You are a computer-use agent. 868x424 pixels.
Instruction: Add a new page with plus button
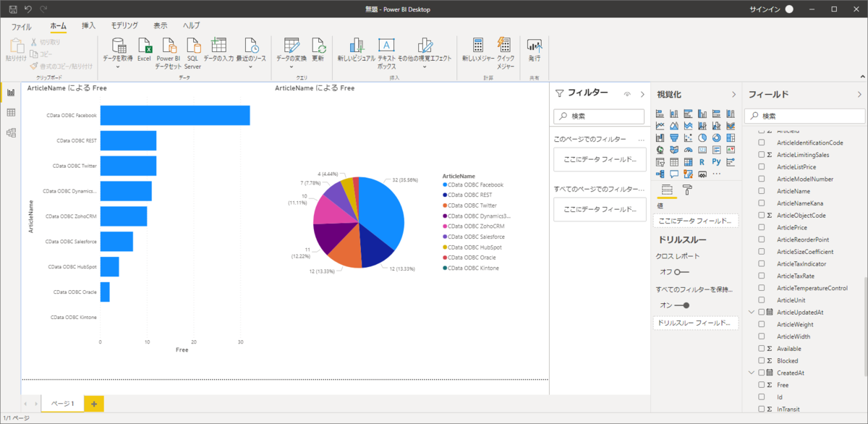tap(93, 403)
